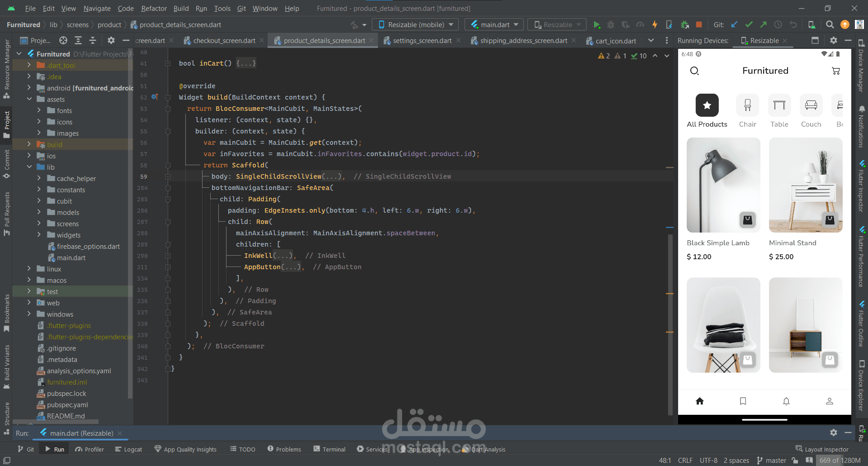
Task: Show Git history clock icon
Action: tap(778, 25)
